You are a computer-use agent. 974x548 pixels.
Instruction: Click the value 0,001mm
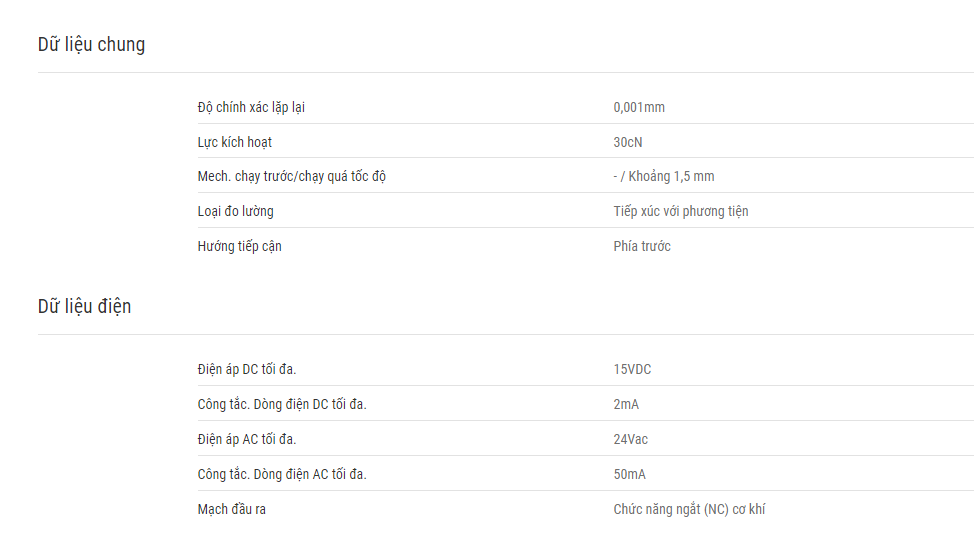tap(639, 107)
